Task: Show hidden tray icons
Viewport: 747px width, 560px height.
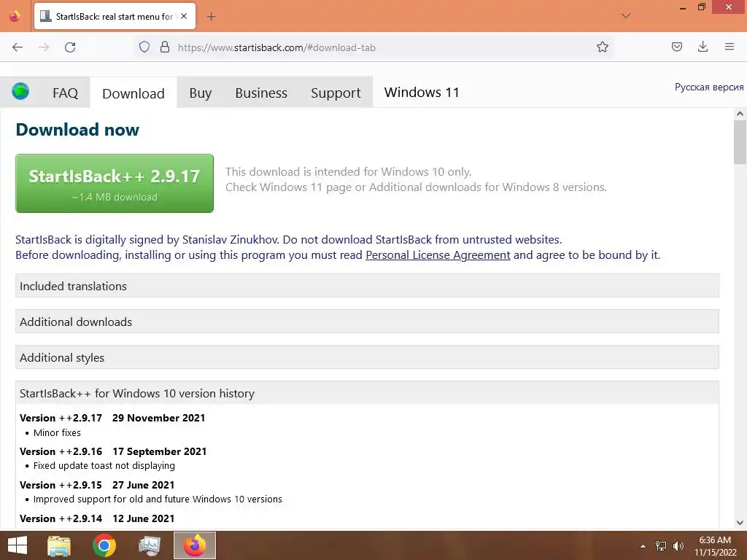Action: coord(643,546)
